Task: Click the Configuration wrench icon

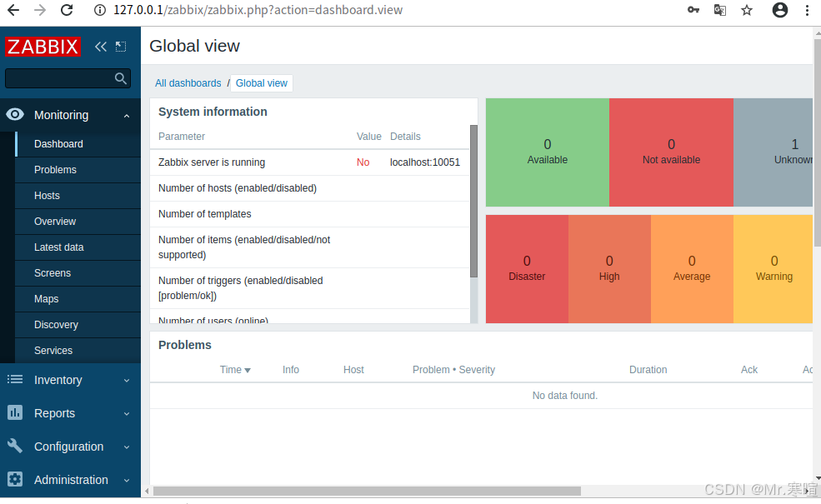Action: pyautogui.click(x=15, y=446)
